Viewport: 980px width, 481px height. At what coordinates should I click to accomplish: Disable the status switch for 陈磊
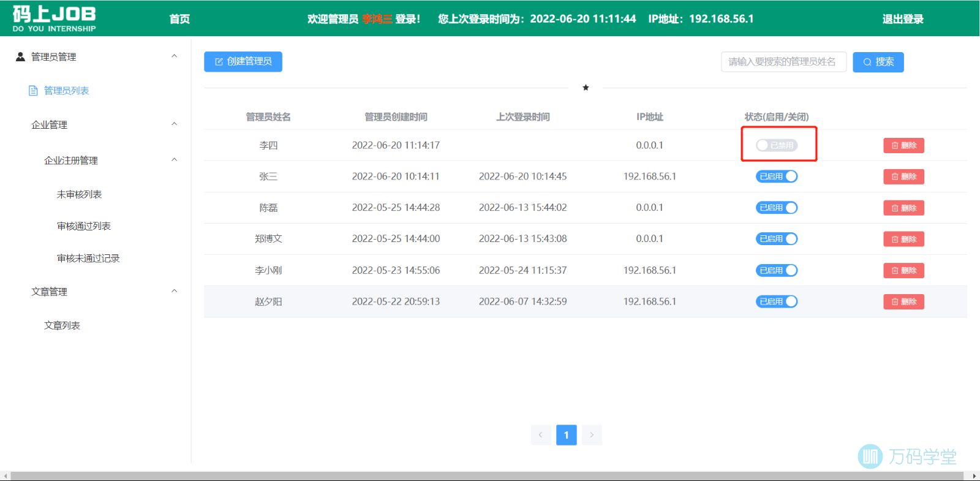[777, 208]
